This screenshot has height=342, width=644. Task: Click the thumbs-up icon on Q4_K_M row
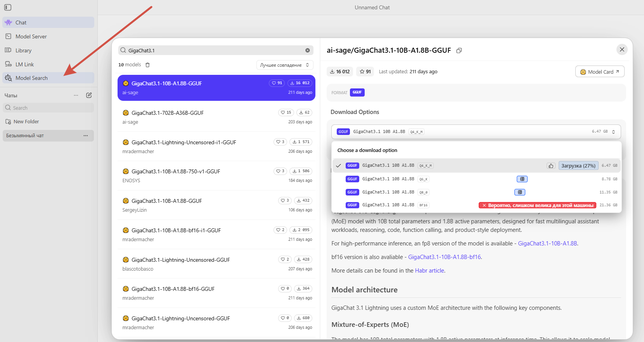(551, 166)
